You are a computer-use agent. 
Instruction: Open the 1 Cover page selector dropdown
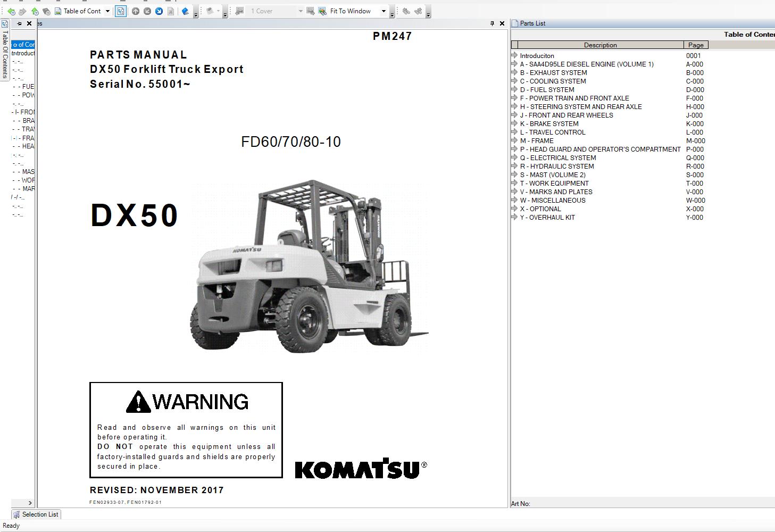coord(301,11)
